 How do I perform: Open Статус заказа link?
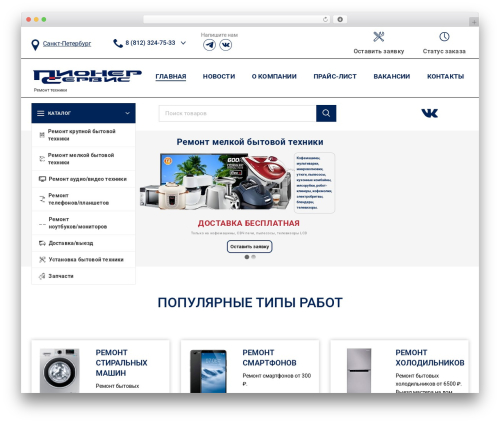click(444, 51)
